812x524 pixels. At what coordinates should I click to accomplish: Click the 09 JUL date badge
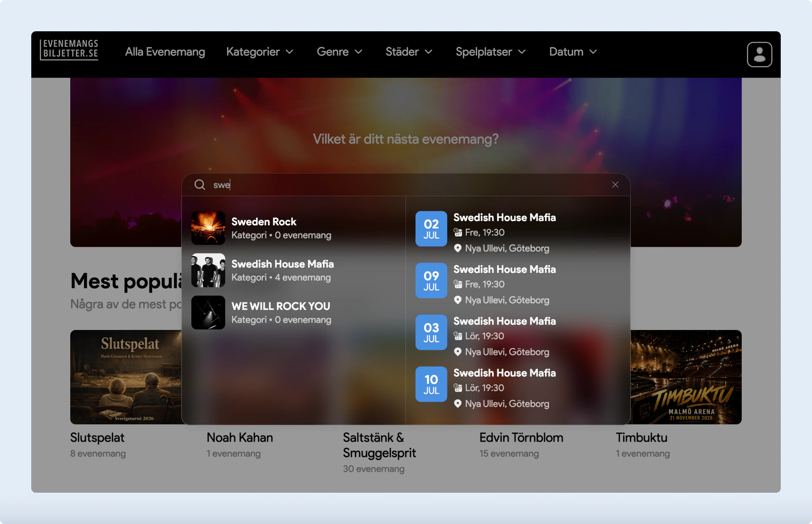click(431, 280)
